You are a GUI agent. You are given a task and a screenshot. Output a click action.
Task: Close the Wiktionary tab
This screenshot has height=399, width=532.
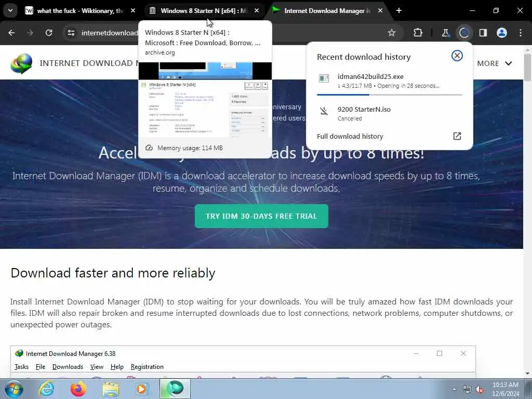click(x=133, y=11)
